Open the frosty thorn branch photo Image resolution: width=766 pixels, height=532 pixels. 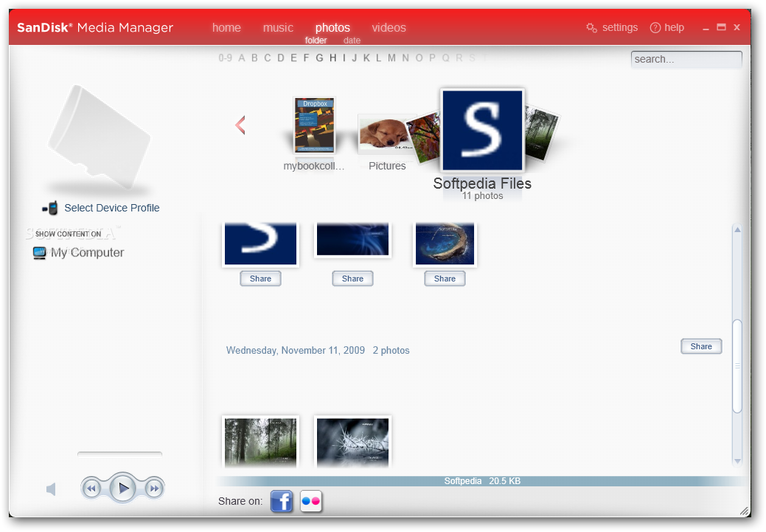[352, 441]
